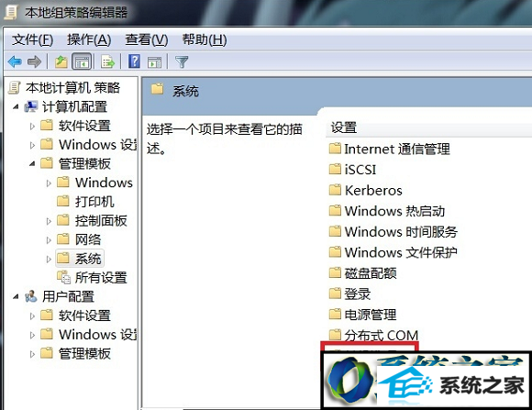Collapse 管理模板 under 计算机配置
532x410 pixels.
point(32,163)
